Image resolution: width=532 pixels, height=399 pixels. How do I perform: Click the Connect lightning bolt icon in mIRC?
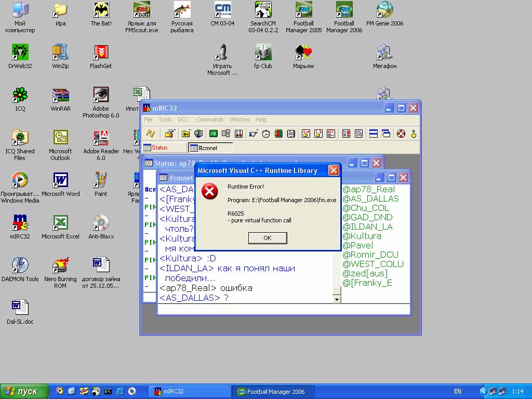[x=150, y=134]
